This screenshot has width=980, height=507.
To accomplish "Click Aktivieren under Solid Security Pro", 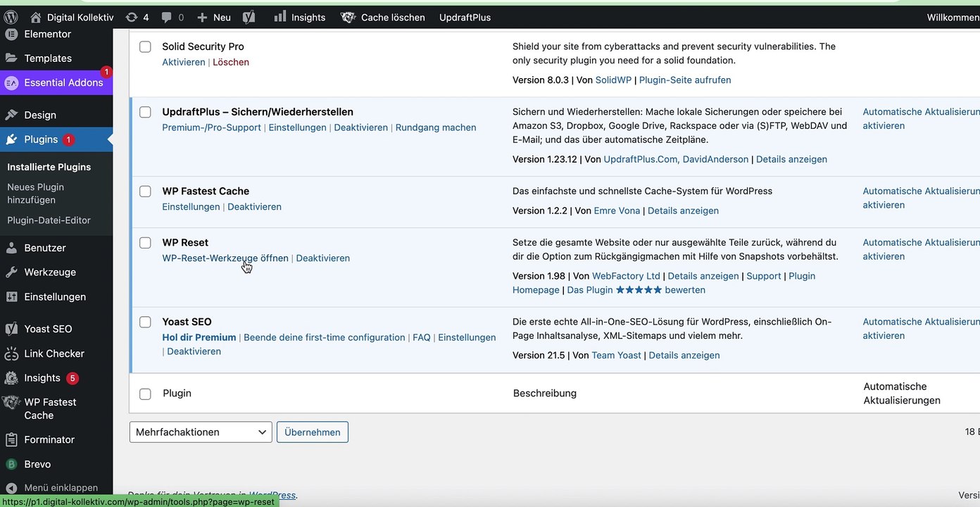I will coord(184,62).
